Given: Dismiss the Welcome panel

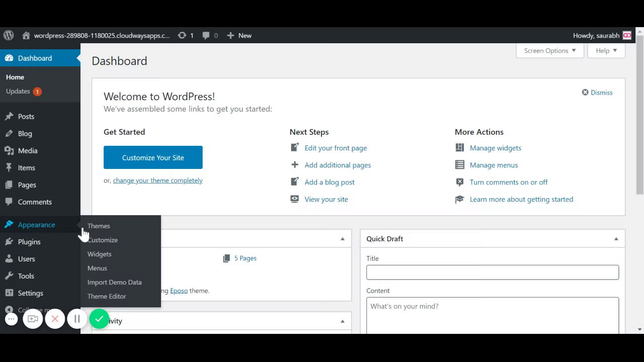Looking at the screenshot, I should 597,93.
